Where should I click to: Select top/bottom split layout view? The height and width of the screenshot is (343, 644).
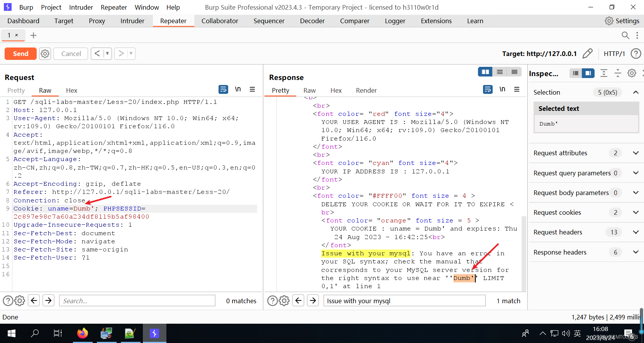click(500, 72)
